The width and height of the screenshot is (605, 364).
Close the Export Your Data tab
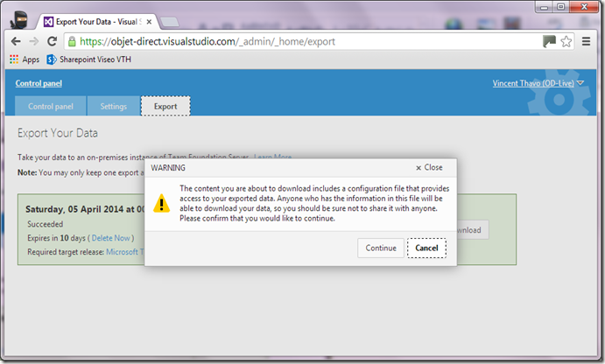click(149, 22)
